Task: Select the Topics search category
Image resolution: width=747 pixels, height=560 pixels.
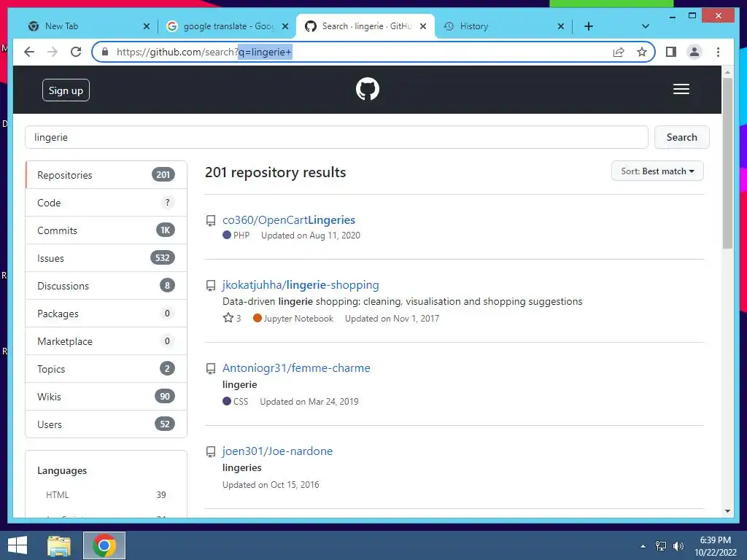Action: point(107,369)
